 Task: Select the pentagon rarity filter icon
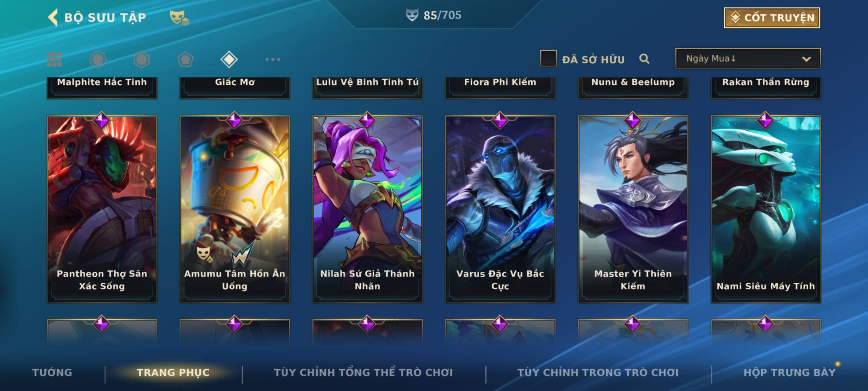pyautogui.click(x=185, y=59)
